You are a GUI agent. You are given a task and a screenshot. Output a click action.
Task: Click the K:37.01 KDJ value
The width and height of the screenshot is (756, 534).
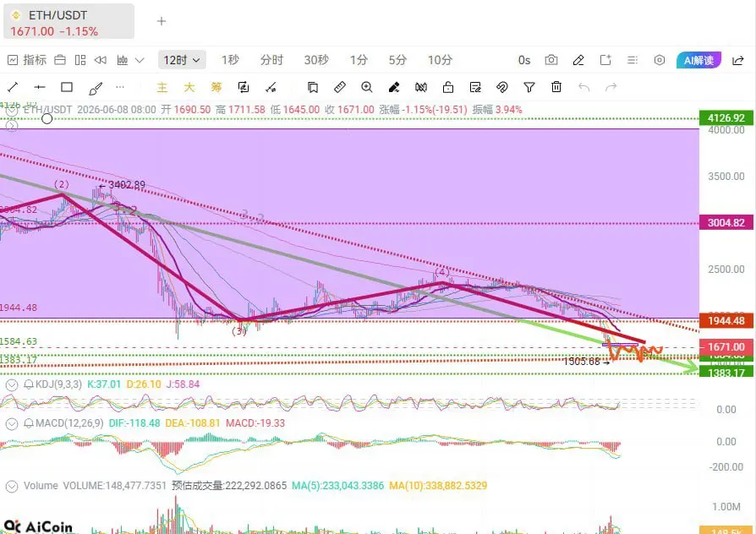pos(104,384)
